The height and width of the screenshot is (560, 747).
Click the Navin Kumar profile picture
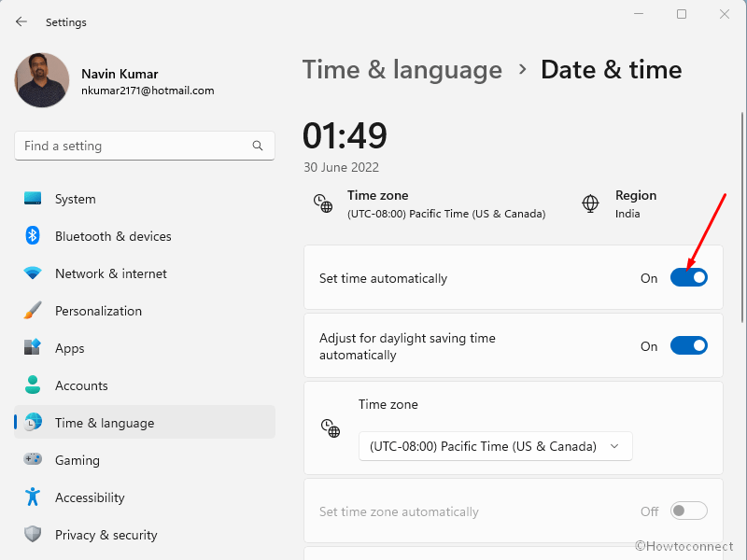(x=42, y=80)
